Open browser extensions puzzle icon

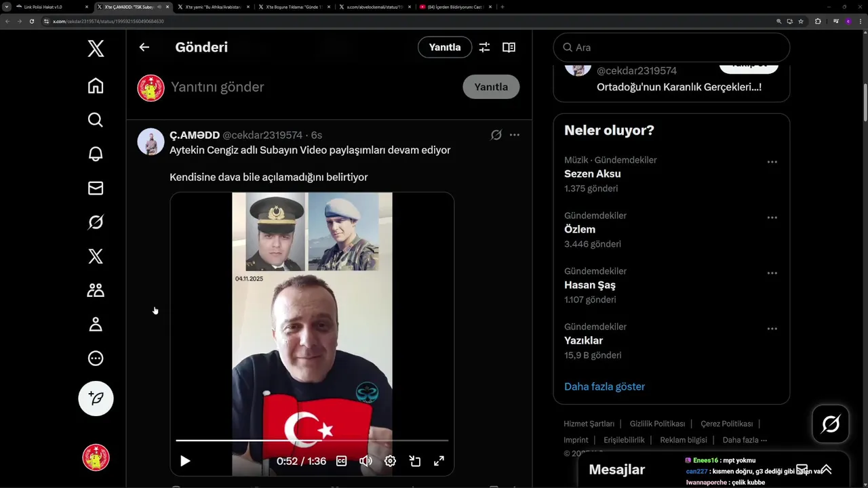click(818, 21)
